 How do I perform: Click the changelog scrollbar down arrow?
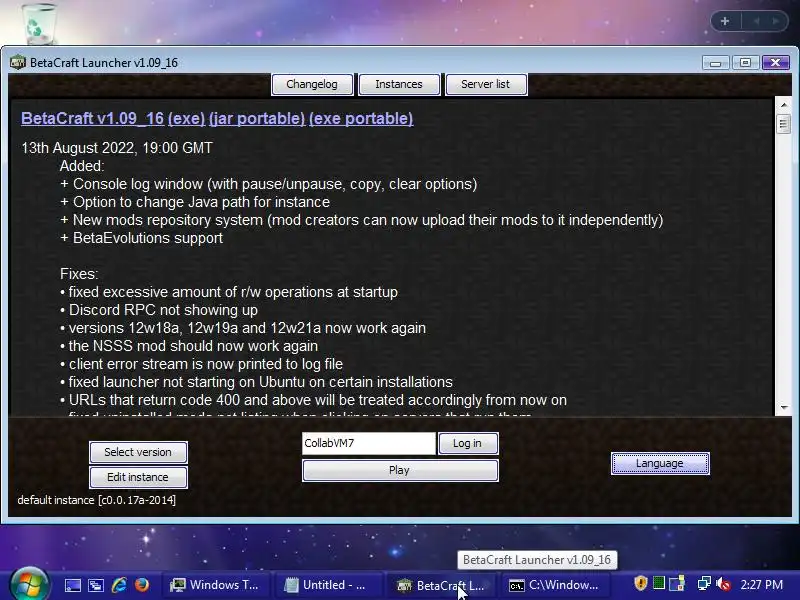(784, 408)
